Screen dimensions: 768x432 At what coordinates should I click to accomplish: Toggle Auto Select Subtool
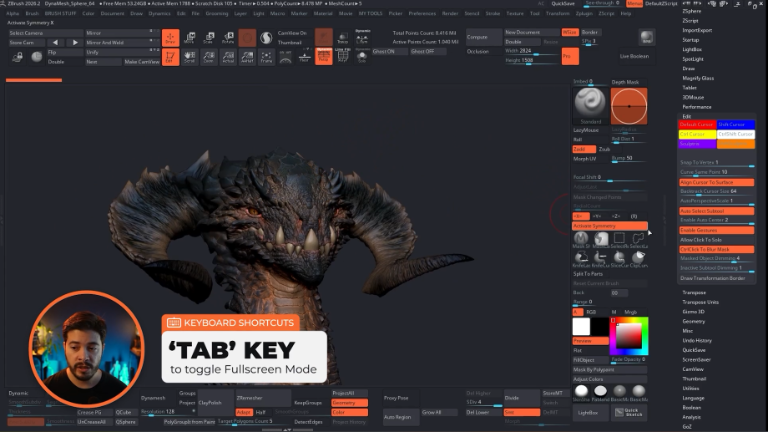tap(717, 211)
